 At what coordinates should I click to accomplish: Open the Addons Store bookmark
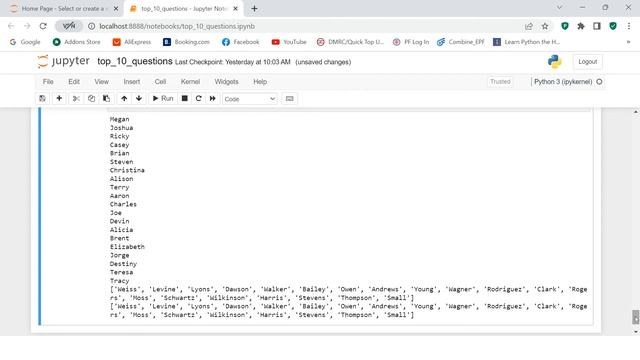[x=77, y=42]
